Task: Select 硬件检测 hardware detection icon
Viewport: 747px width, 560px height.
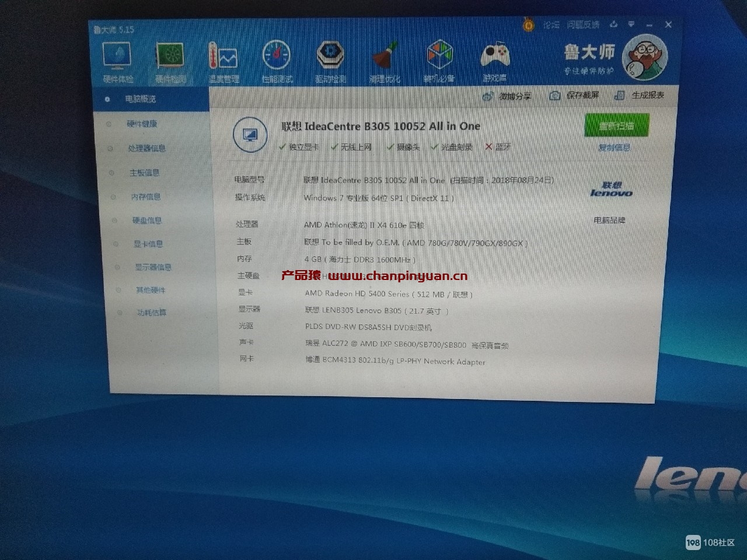Action: pyautogui.click(x=170, y=64)
